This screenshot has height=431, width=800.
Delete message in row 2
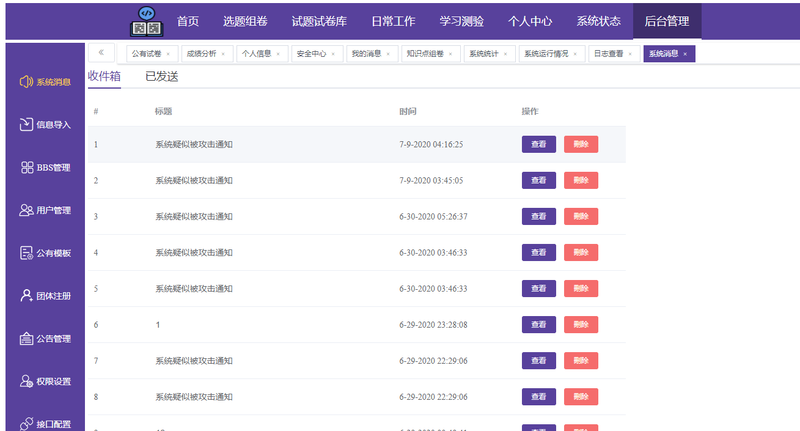click(581, 181)
